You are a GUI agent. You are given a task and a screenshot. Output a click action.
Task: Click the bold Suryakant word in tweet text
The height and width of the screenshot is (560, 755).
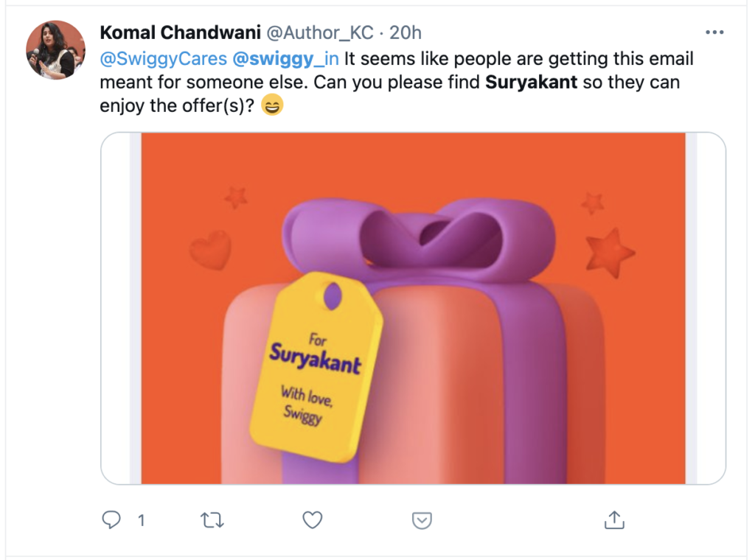(531, 82)
